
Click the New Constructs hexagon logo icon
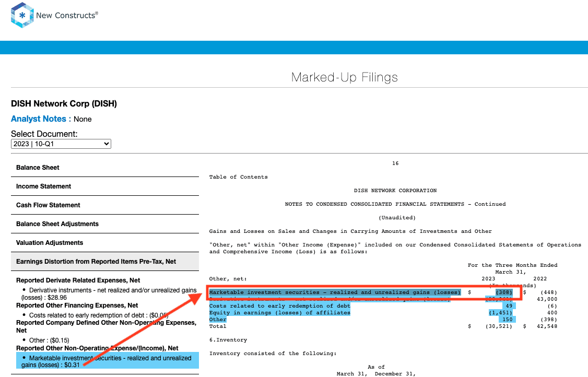click(x=22, y=15)
